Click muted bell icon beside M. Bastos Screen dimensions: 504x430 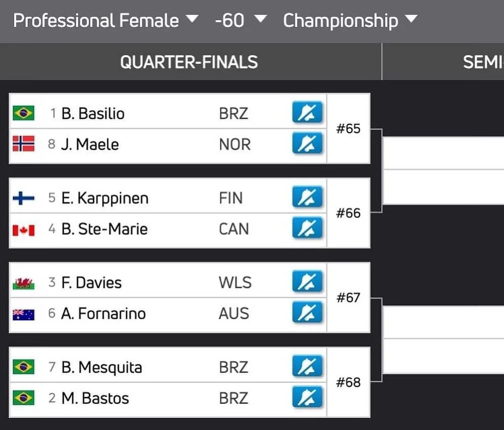[307, 398]
